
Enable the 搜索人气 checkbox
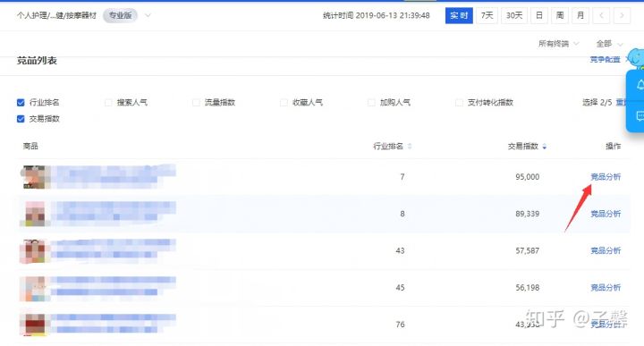point(108,102)
